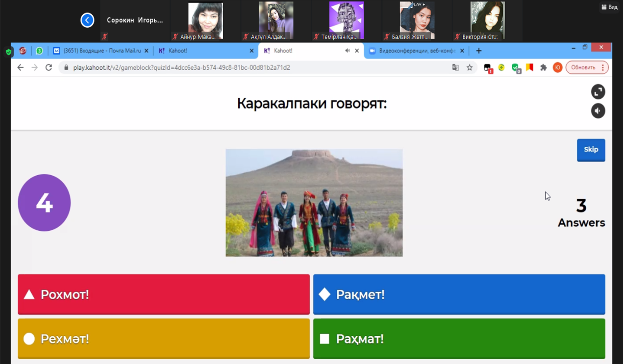Switch to the Mail.ru inbox tab

click(x=102, y=51)
